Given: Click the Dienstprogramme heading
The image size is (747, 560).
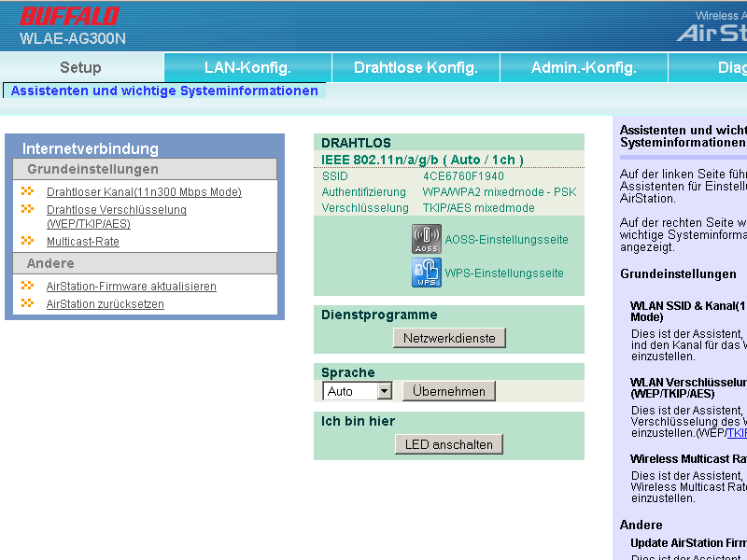Looking at the screenshot, I should click(379, 315).
